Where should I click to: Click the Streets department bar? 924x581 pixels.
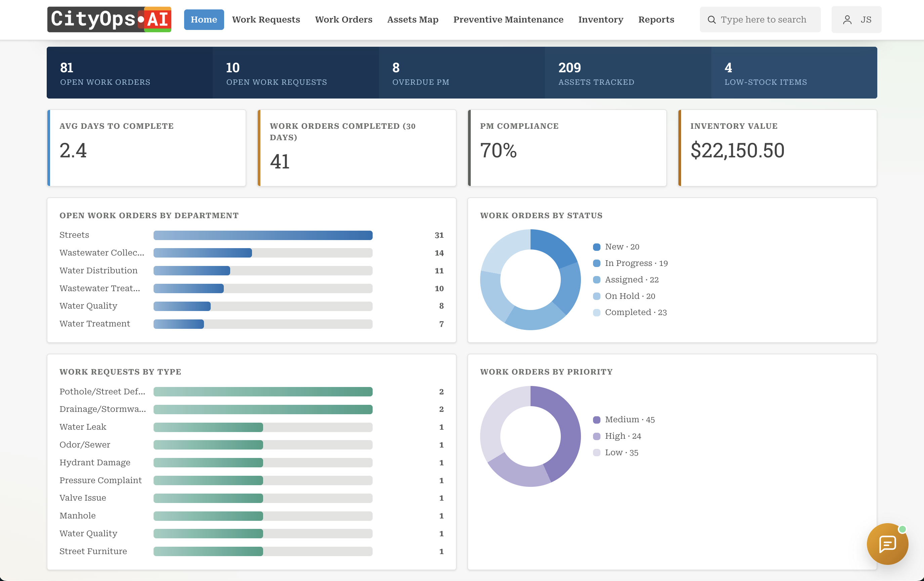pyautogui.click(x=263, y=235)
